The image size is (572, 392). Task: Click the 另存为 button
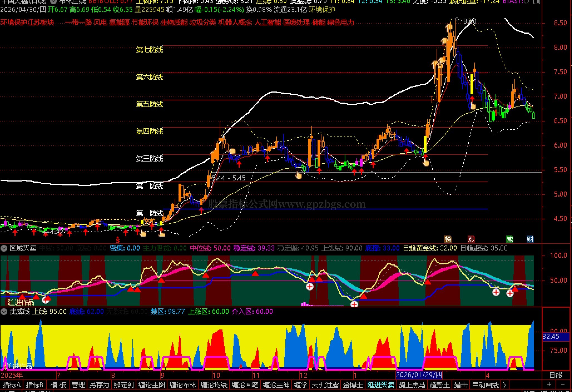[99, 385]
